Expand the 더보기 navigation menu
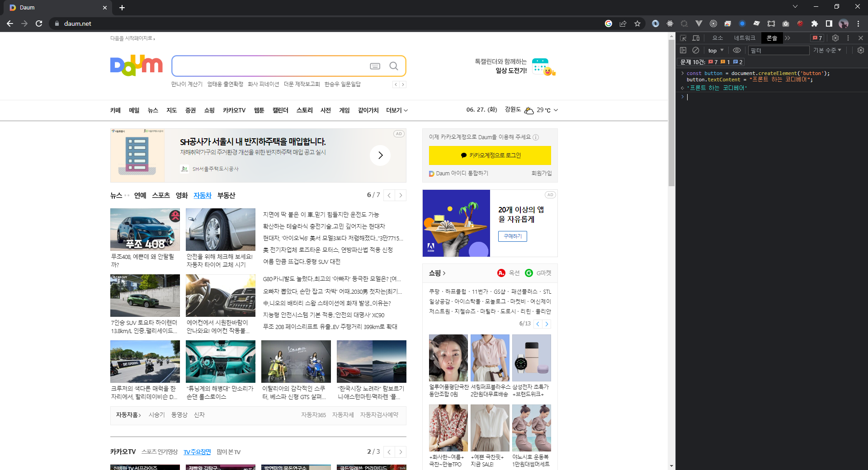The height and width of the screenshot is (470, 868). pos(397,110)
